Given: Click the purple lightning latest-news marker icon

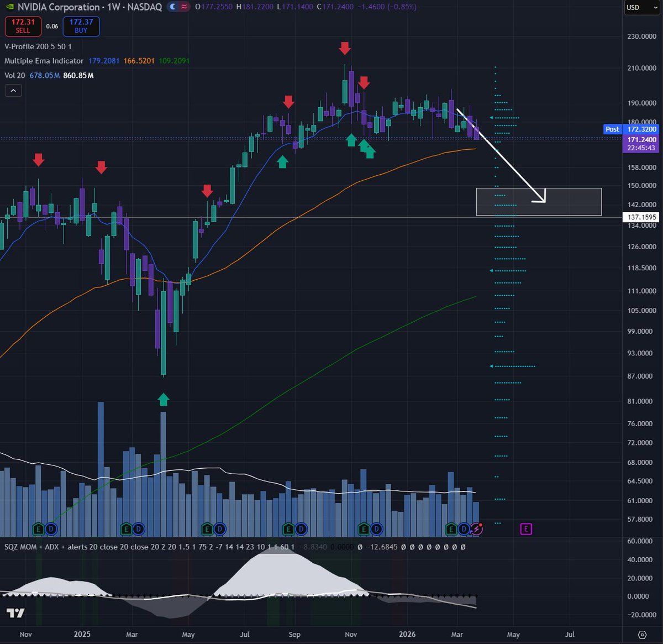Looking at the screenshot, I should (x=476, y=529).
